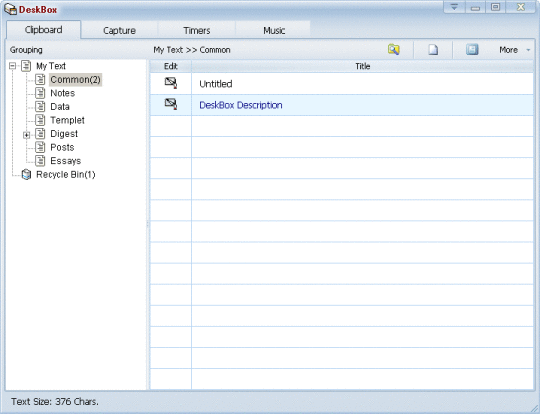Click edit icon for DeskBox Description row

[x=171, y=104]
